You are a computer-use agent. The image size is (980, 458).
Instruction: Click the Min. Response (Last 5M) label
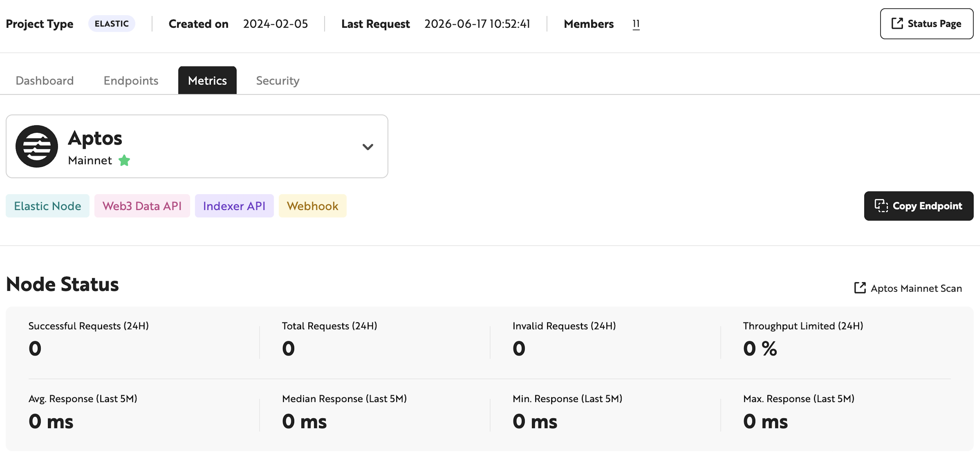click(567, 399)
